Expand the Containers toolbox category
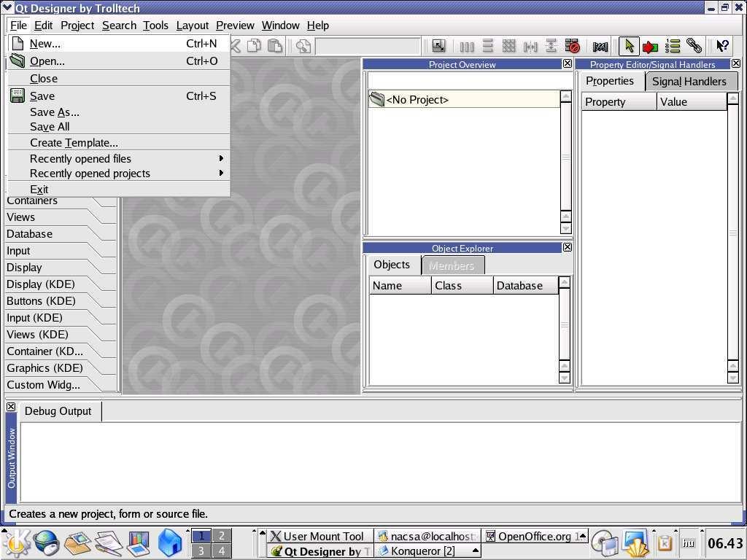This screenshot has width=747, height=560. pos(61,201)
